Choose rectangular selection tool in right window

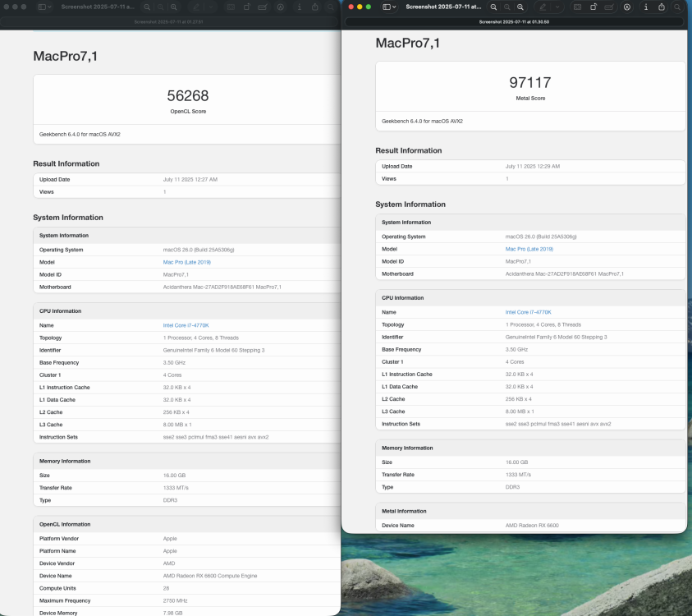577,7
